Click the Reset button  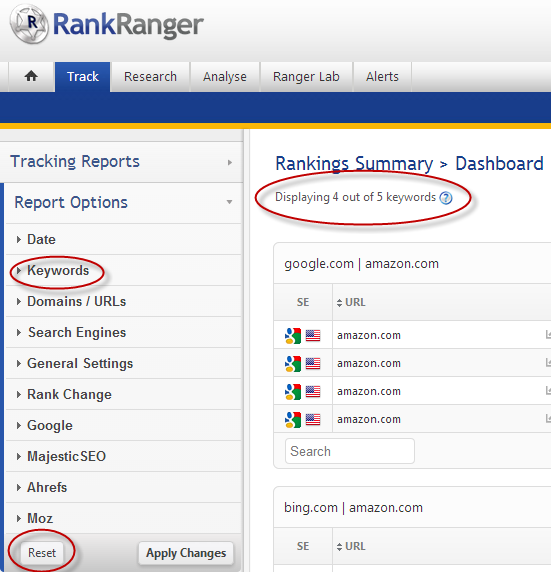pyautogui.click(x=42, y=553)
